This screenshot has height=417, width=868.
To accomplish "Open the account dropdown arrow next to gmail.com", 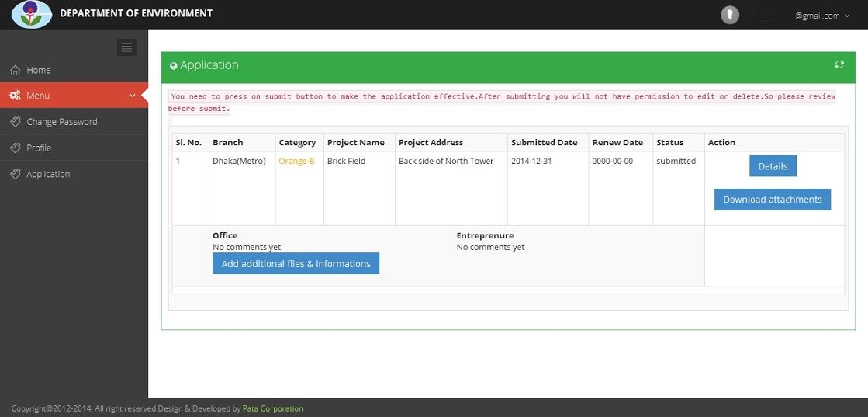I will (x=847, y=16).
